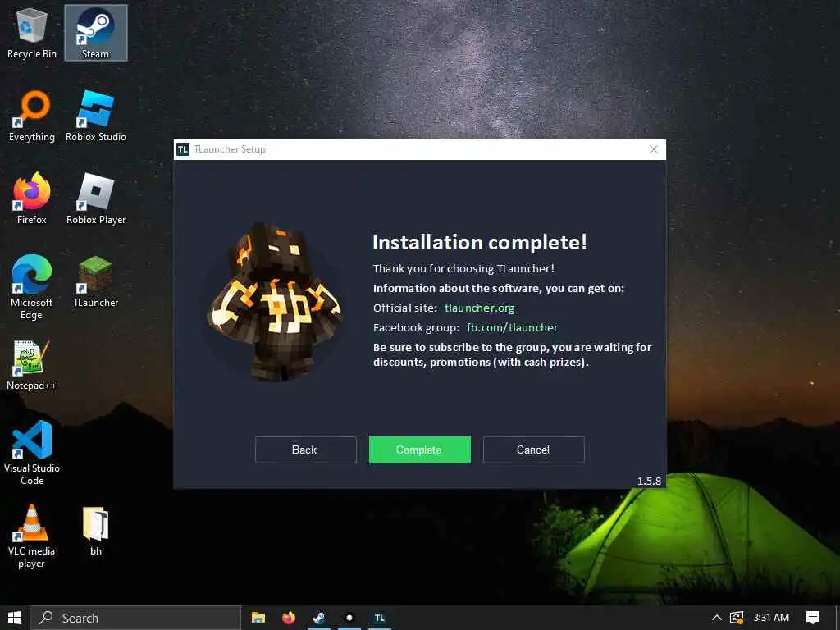Screen dimensions: 840x630
Task: Select the Roblox Player desktop icon
Action: [x=96, y=199]
